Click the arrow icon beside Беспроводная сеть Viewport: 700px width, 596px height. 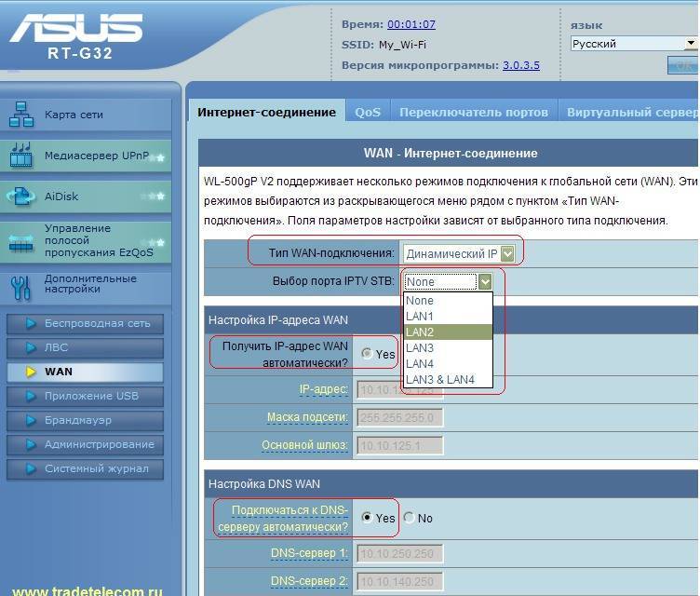[31, 323]
